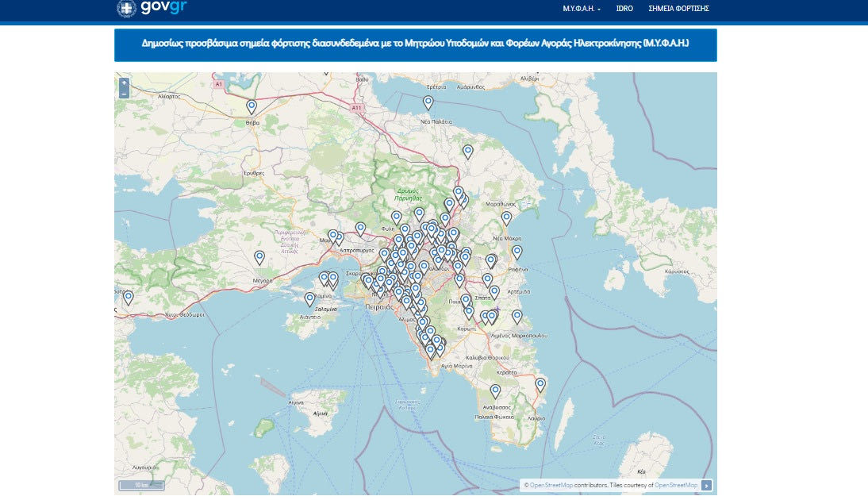Select the charging marker near Ραφήνα

click(x=517, y=252)
